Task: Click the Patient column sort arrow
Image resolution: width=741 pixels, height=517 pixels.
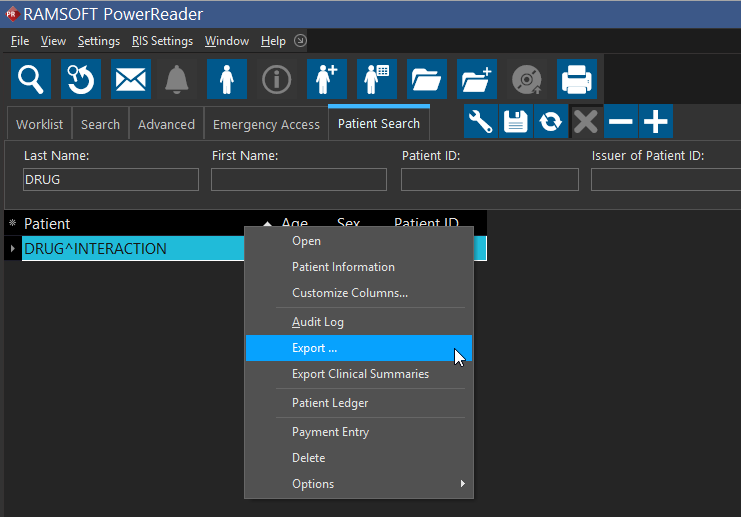Action: point(267,224)
